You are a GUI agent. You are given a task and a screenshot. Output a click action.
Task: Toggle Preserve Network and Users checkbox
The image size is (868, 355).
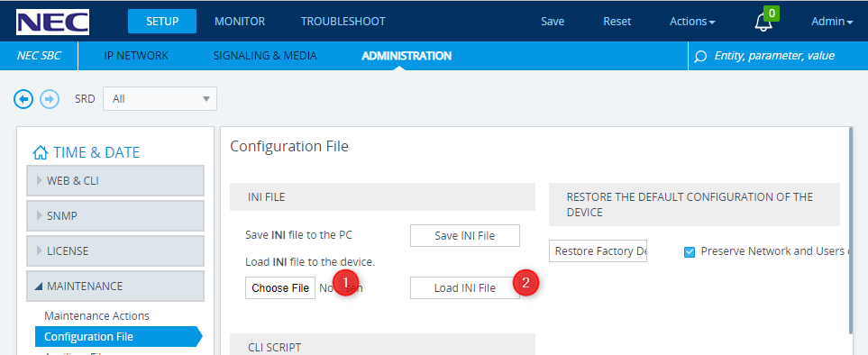coord(690,252)
